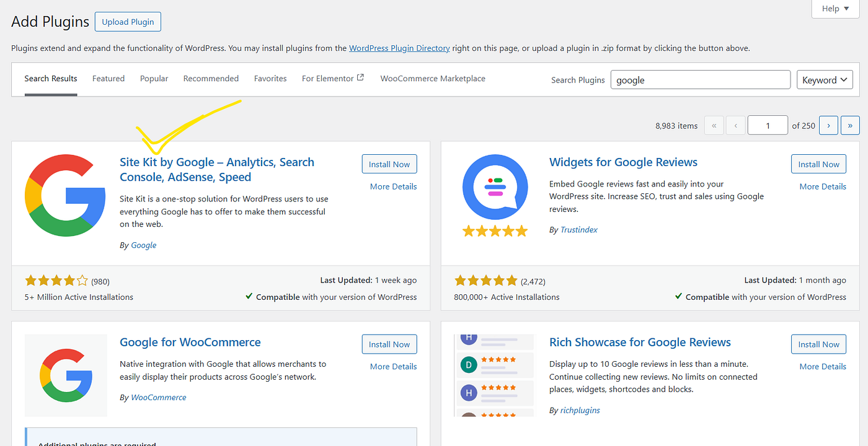Open More Details for Google for WooCommerce

pos(393,367)
